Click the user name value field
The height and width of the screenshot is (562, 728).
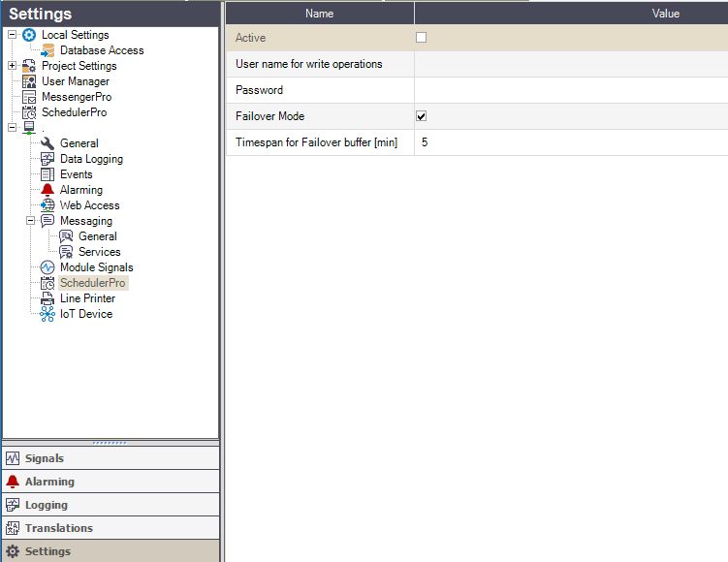tap(571, 64)
